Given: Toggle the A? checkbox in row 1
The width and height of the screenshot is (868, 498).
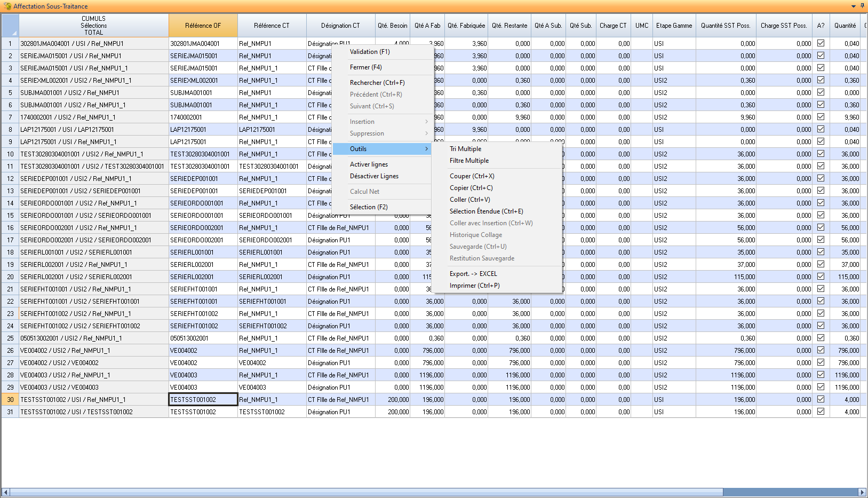Looking at the screenshot, I should (x=821, y=43).
